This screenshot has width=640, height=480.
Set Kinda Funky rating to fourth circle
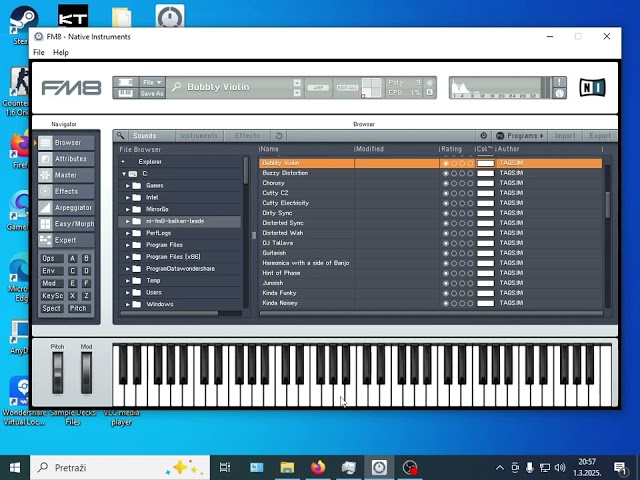coord(470,293)
